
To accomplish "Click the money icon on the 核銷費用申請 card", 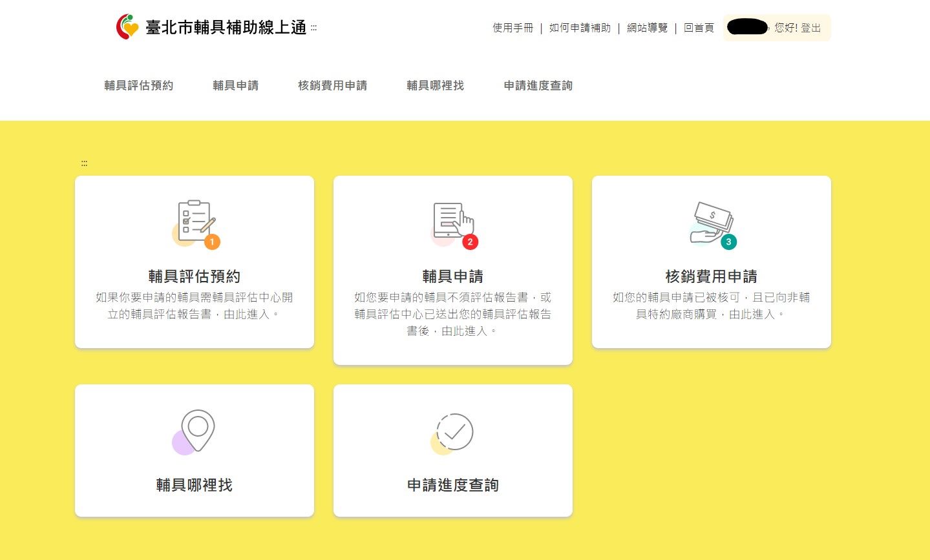I will (x=713, y=222).
